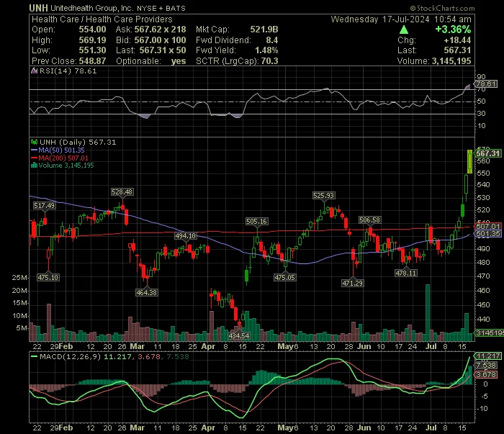The height and width of the screenshot is (434, 504).
Task: Click the 494.10 price label
Action: coord(186,236)
